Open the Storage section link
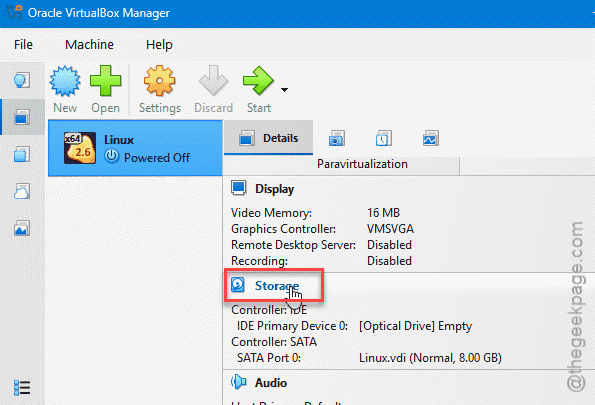595x405 pixels. [277, 286]
